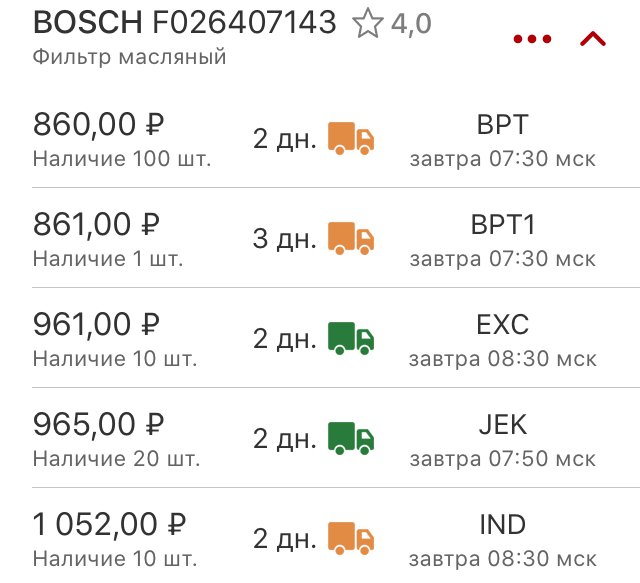
Task: Tap the 4,0 rating value
Action: pos(411,24)
